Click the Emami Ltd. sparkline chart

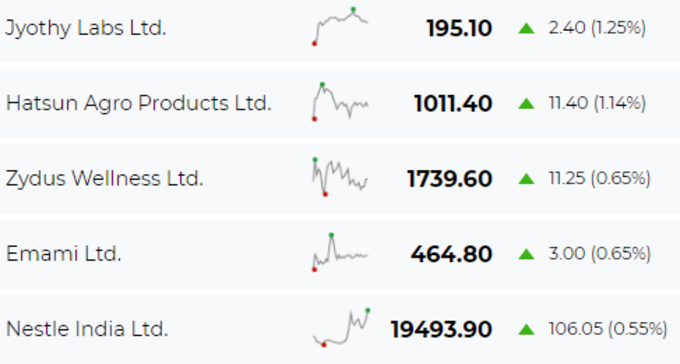pos(340,252)
